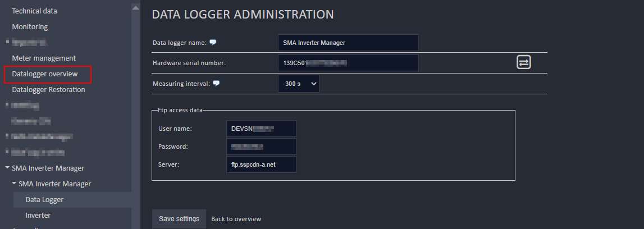Open the Monitoring menu item
The width and height of the screenshot is (644, 229).
[x=30, y=26]
